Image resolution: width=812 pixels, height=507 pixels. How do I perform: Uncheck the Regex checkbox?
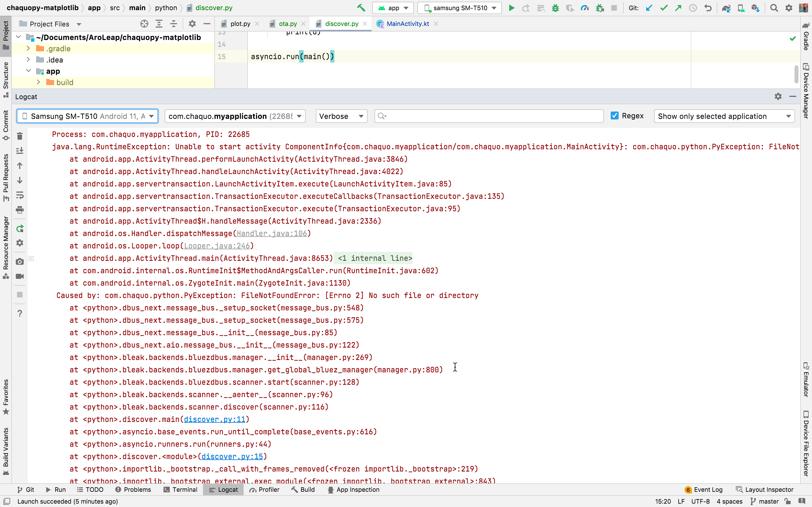pyautogui.click(x=614, y=116)
